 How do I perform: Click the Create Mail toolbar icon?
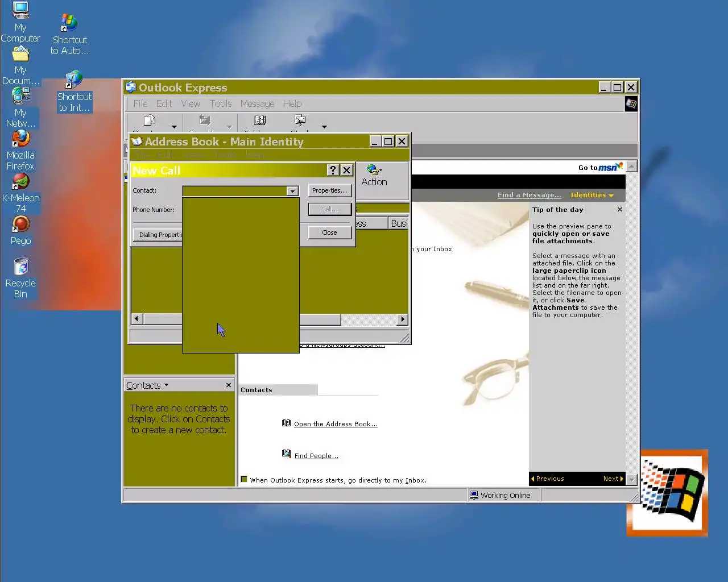pyautogui.click(x=150, y=120)
